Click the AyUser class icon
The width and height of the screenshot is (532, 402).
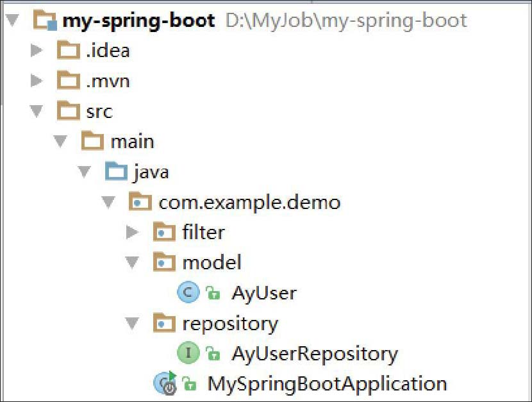click(188, 293)
